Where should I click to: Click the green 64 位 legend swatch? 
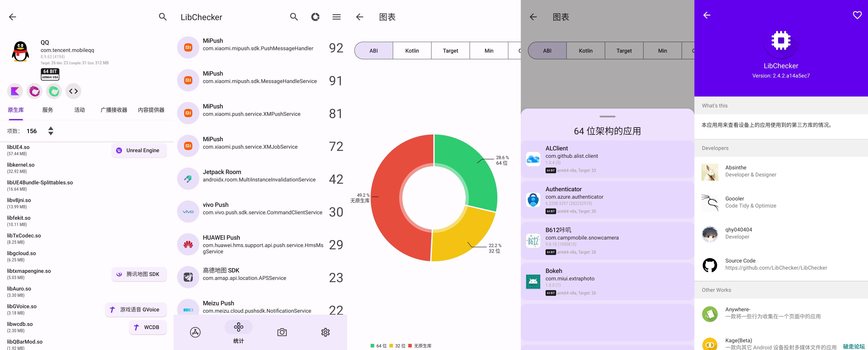click(372, 346)
